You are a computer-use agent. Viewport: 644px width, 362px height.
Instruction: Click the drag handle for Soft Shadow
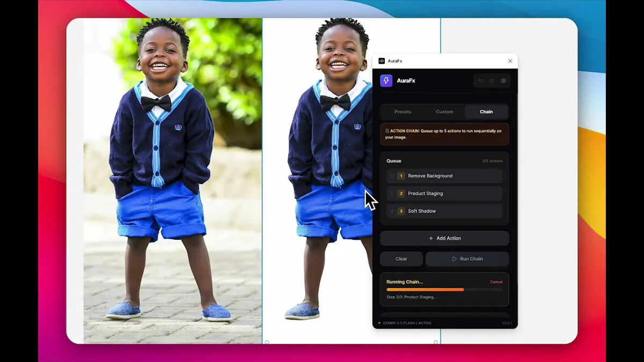click(x=392, y=211)
